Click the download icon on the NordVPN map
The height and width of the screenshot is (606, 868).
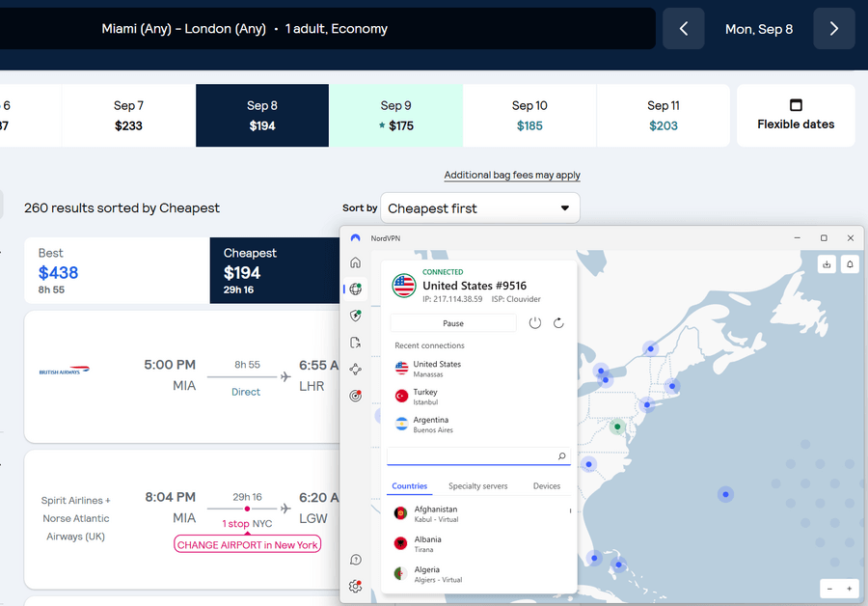[827, 264]
